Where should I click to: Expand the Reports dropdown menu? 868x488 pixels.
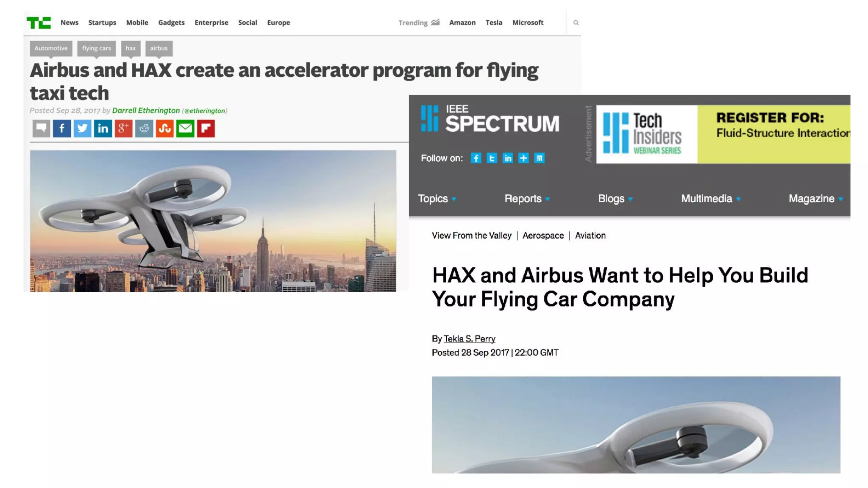click(527, 199)
